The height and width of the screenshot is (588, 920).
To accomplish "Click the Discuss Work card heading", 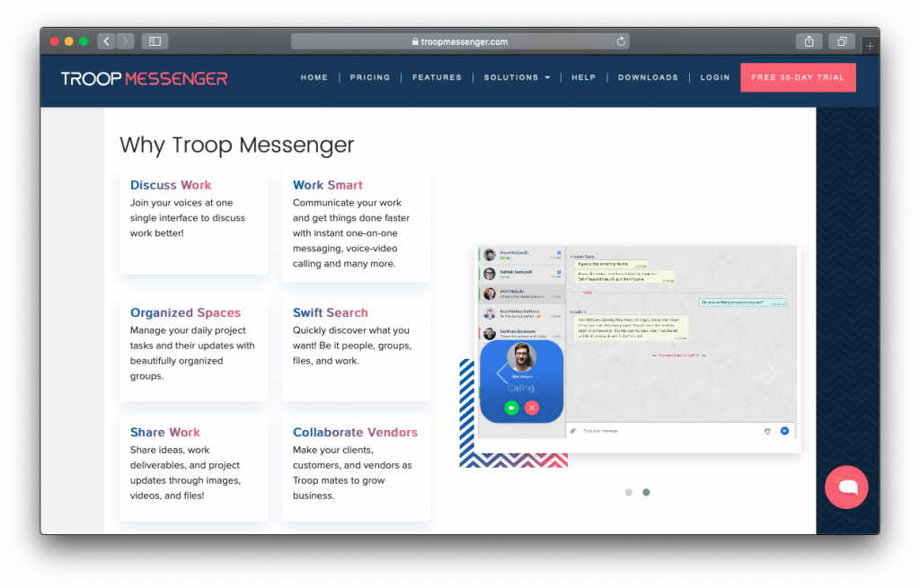I will click(x=171, y=185).
